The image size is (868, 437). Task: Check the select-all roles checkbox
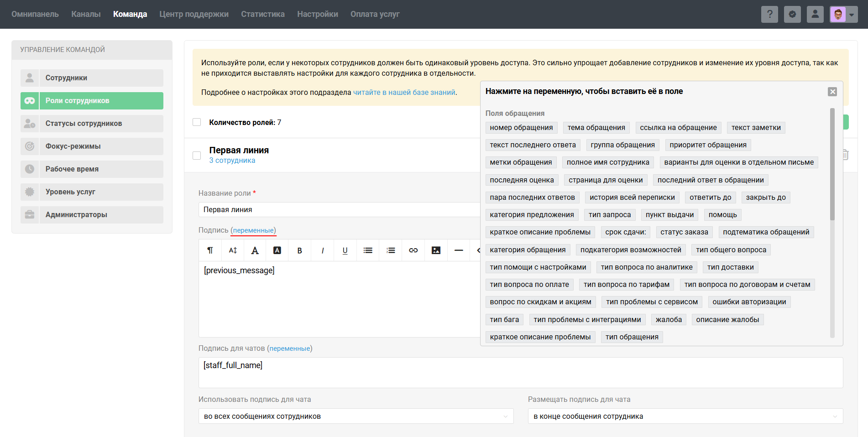pyautogui.click(x=197, y=122)
